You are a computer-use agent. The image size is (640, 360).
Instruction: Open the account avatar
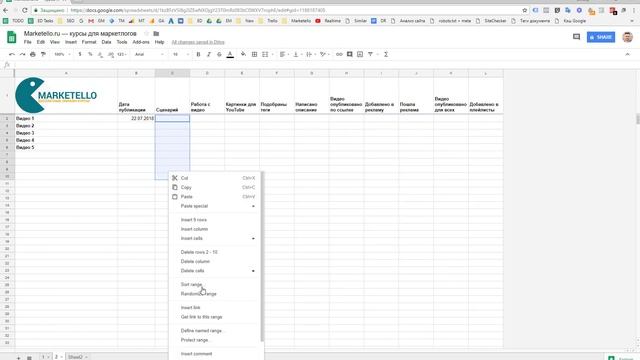point(627,37)
